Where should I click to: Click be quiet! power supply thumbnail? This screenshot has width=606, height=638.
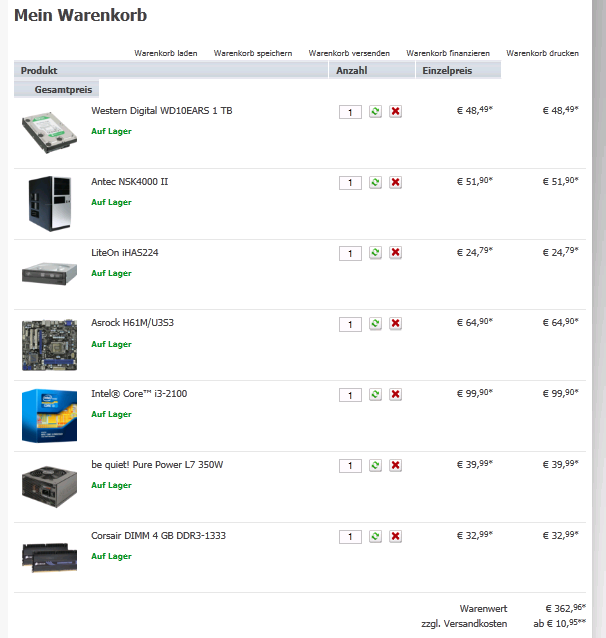click(x=49, y=487)
